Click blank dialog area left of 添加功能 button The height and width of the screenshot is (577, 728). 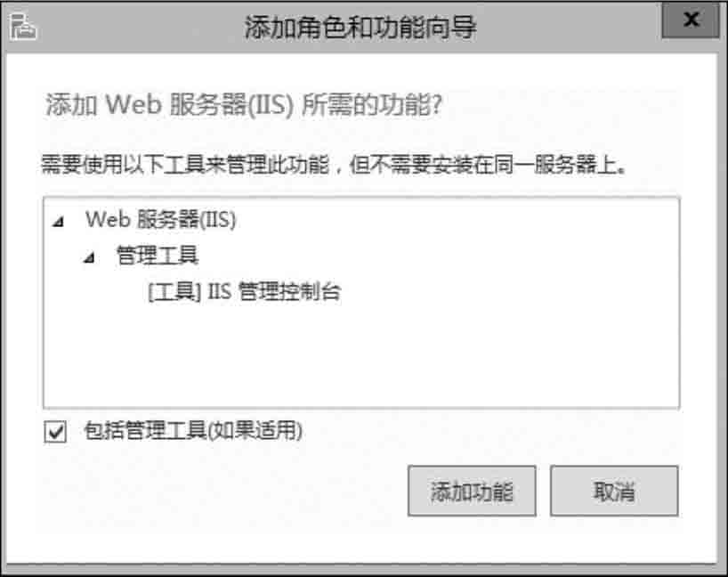pyautogui.click(x=222, y=491)
